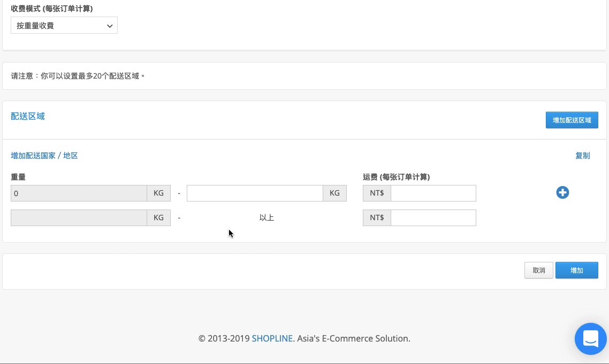
Task: Click the 取消 cancel button
Action: tap(539, 270)
